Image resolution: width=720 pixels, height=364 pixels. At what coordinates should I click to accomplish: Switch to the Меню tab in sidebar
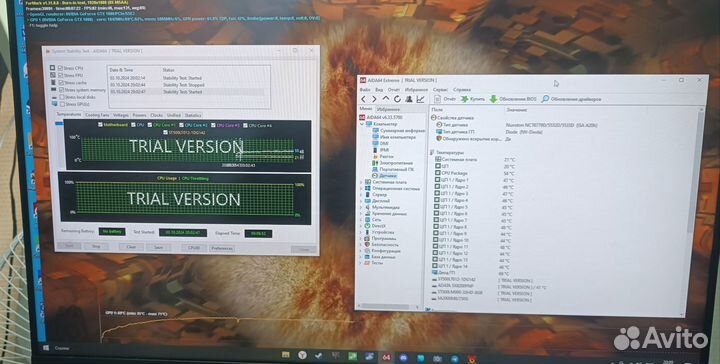coord(366,109)
